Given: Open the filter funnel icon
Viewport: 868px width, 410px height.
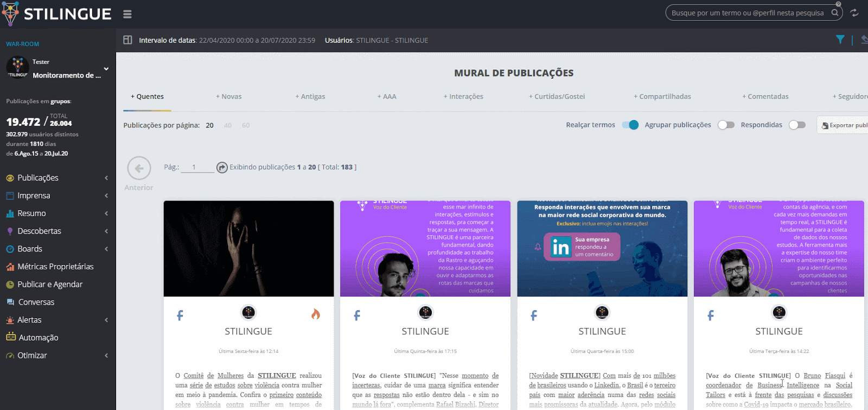Looking at the screenshot, I should pos(840,40).
